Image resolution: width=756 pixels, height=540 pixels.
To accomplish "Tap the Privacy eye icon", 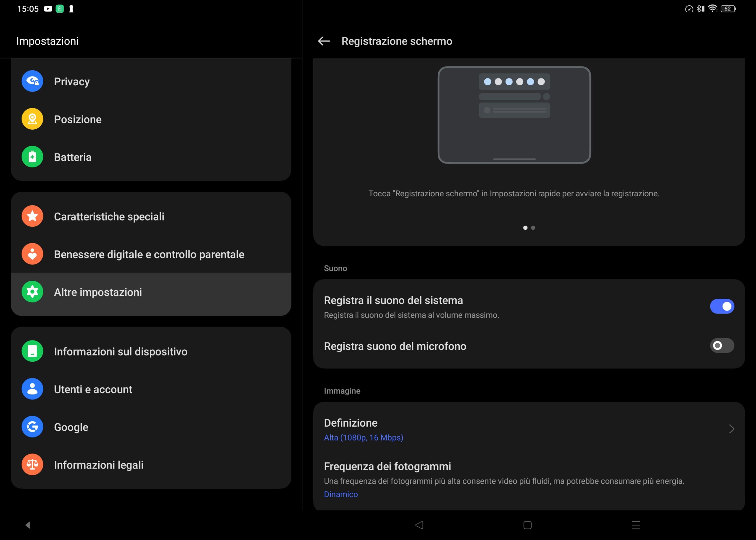I will 32,81.
